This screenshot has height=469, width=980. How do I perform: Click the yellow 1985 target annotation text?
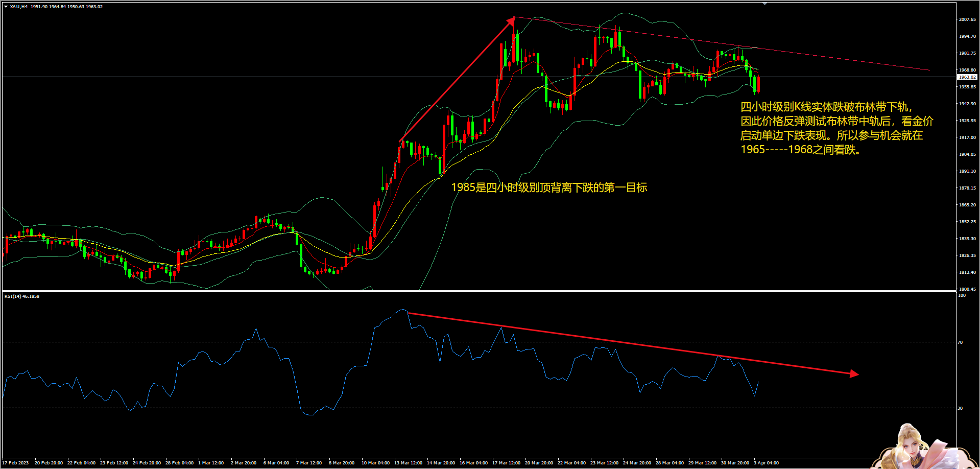click(x=549, y=187)
